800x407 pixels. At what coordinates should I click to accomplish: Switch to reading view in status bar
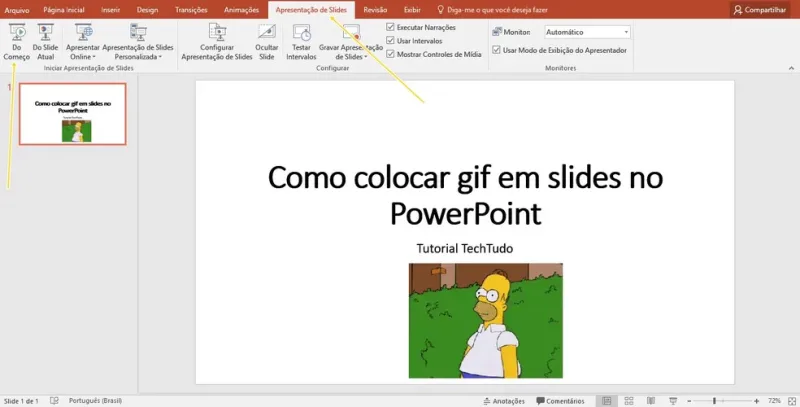[651, 401]
